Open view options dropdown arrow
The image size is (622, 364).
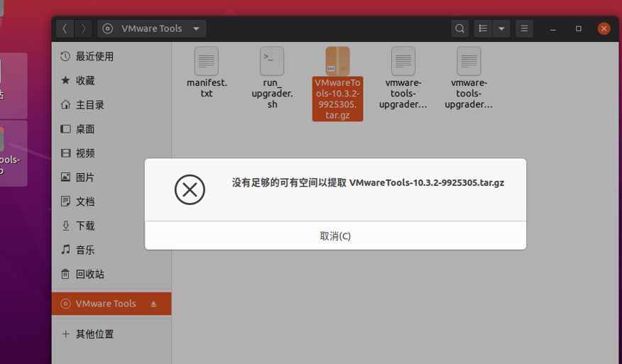point(501,28)
